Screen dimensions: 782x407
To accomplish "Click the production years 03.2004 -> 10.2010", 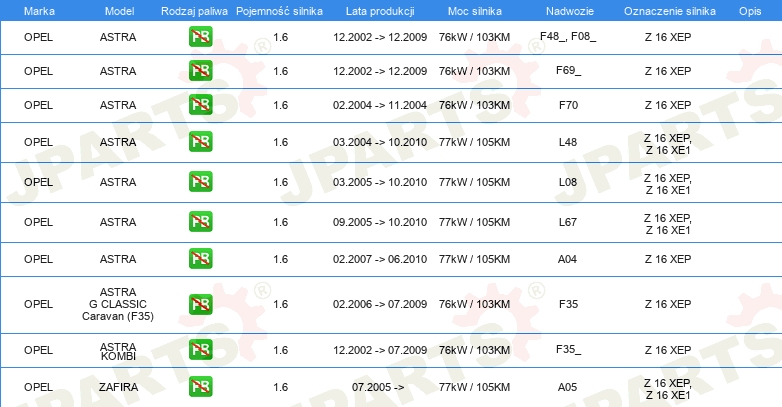I will [x=380, y=142].
